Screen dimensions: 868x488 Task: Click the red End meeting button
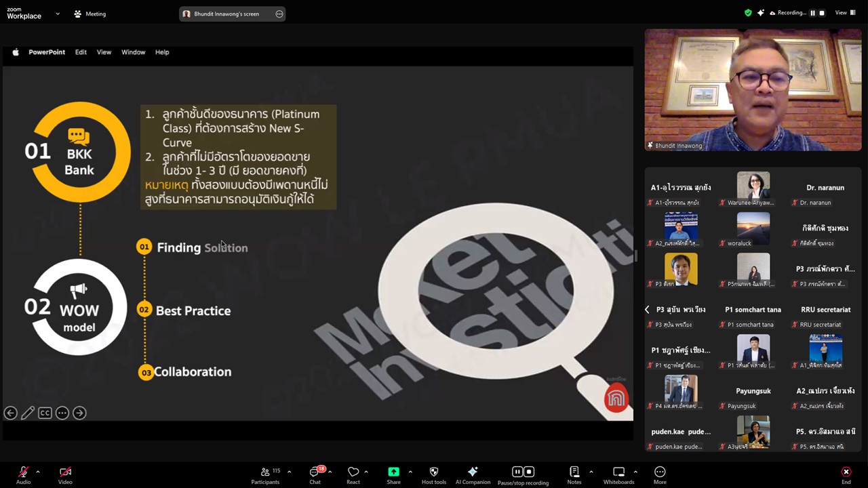846,475
